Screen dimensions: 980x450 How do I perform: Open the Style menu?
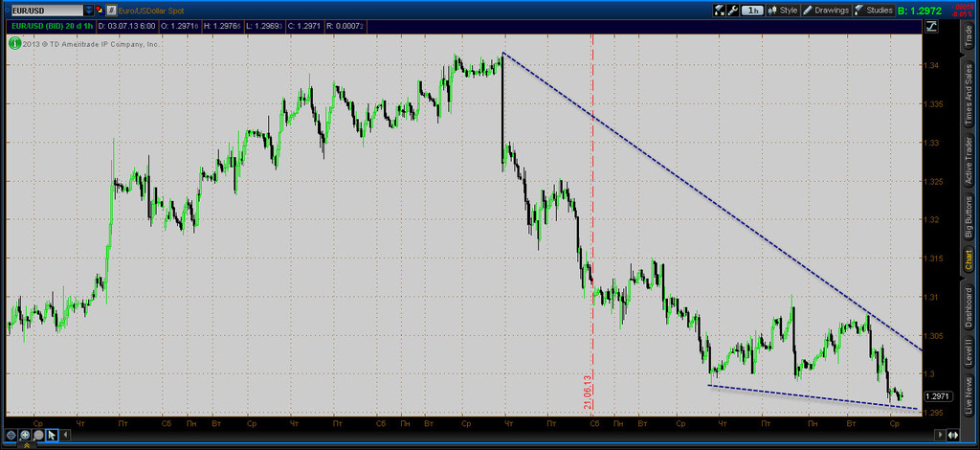(x=783, y=10)
